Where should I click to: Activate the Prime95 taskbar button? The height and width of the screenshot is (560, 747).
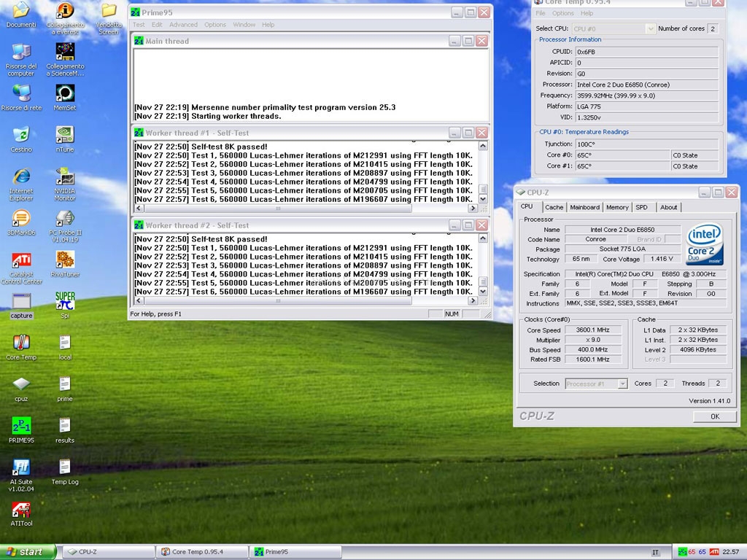[295, 552]
